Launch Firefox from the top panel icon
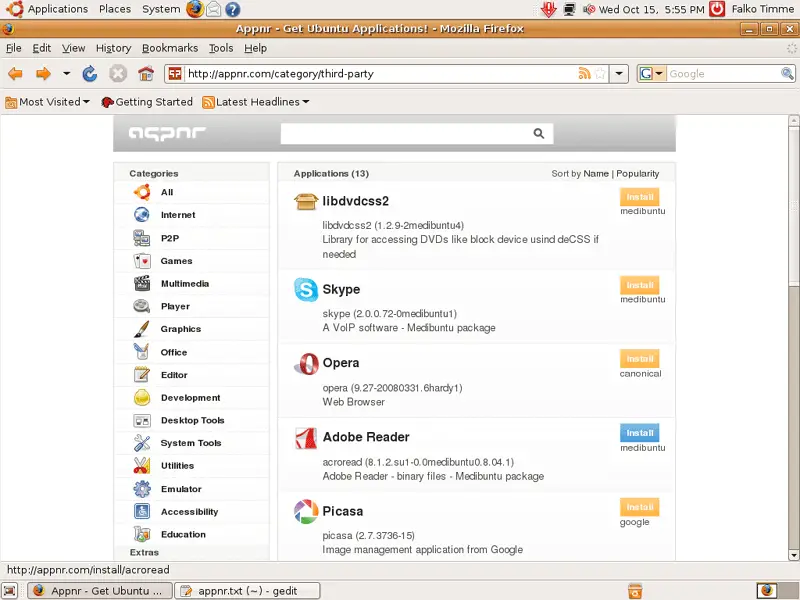This screenshot has height=600, width=800. (x=194, y=9)
